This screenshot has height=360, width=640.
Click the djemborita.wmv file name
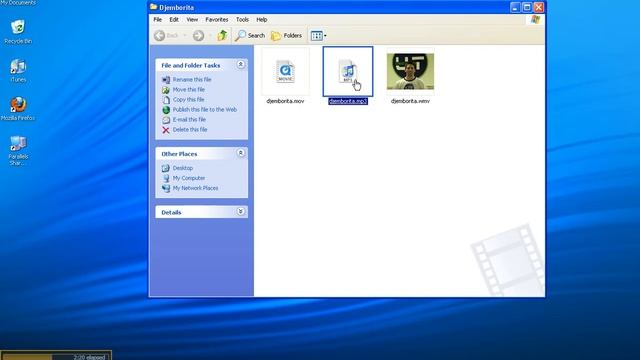410,101
